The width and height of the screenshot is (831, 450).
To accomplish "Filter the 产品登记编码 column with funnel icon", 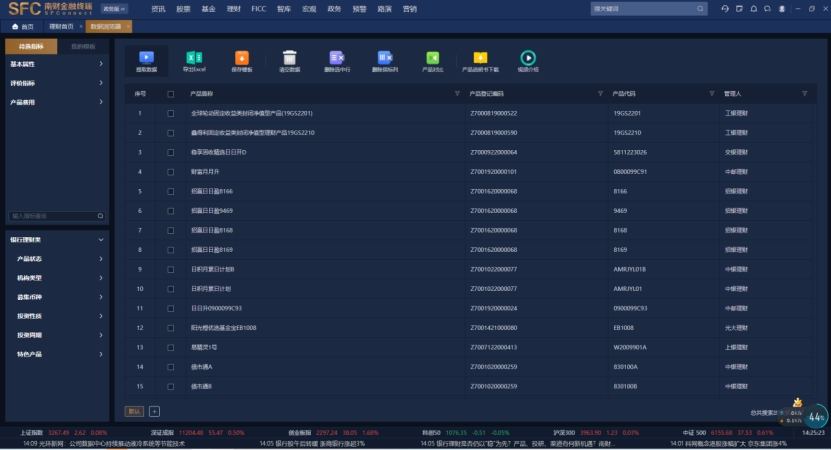I will pos(600,94).
